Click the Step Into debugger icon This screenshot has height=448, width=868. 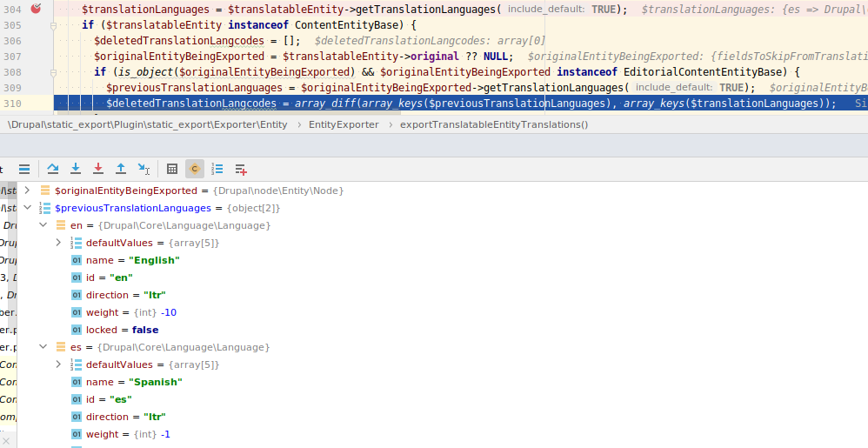click(76, 169)
